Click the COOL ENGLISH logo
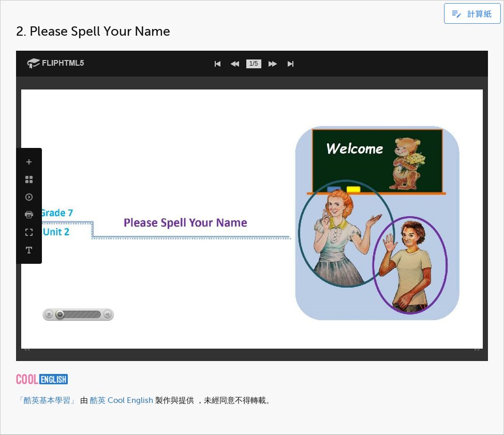Screen dimensions: 504x435 [41, 379]
